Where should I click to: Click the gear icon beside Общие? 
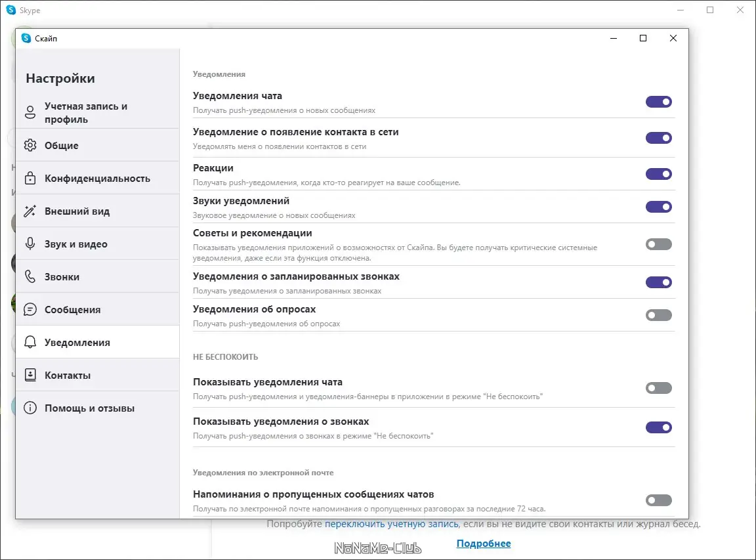(x=30, y=145)
